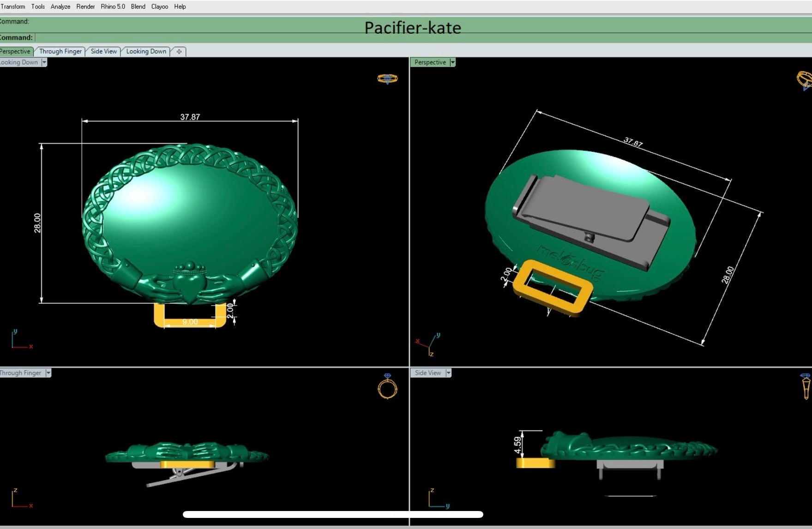
Task: Open the Perspective viewport title dropdown arrow
Action: [452, 62]
